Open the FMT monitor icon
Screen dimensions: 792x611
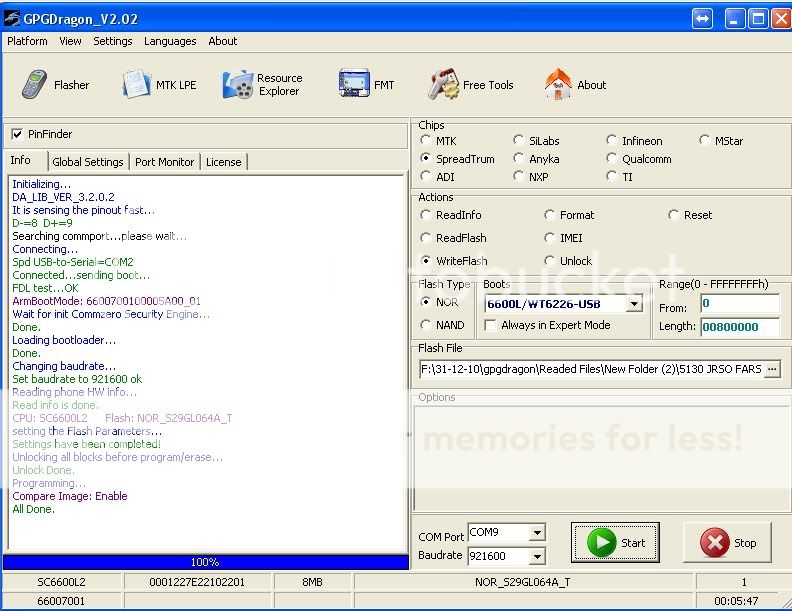(354, 83)
